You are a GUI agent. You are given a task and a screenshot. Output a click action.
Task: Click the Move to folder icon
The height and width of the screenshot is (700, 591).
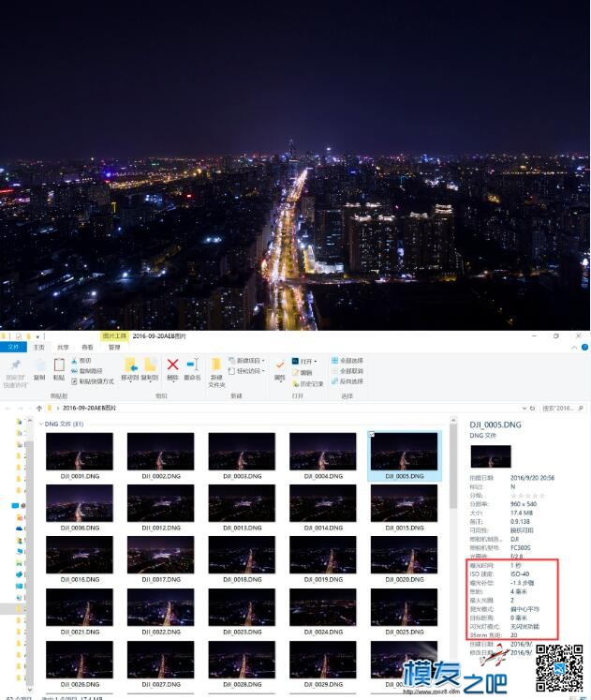coord(130,365)
